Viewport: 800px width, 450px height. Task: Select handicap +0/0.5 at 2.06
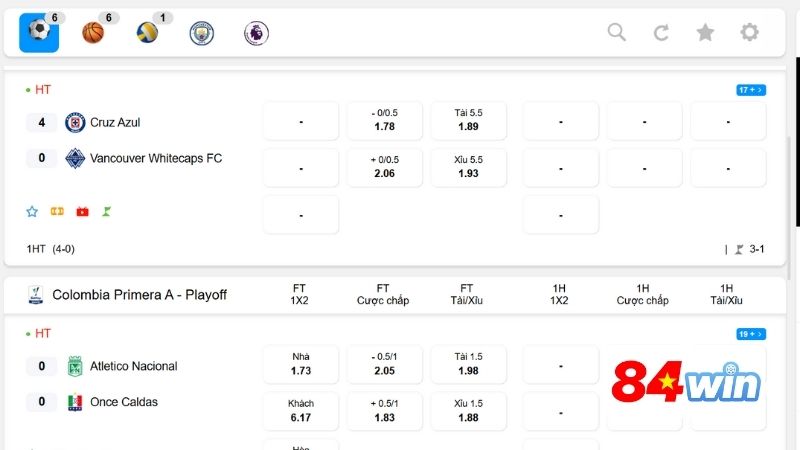[x=385, y=167]
